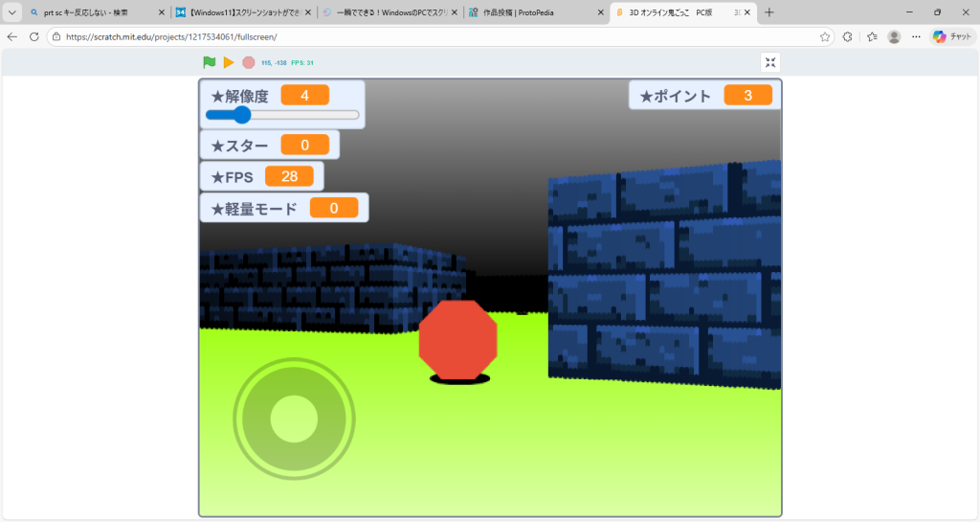Click the 解像度 slider track
Viewport: 980px width, 522px height.
click(x=297, y=115)
